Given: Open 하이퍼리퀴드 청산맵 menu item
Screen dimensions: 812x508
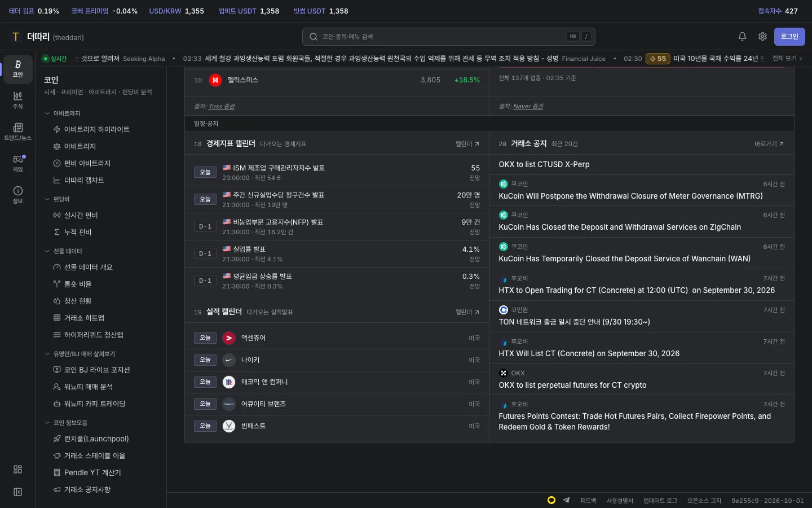Looking at the screenshot, I should pos(101,335).
